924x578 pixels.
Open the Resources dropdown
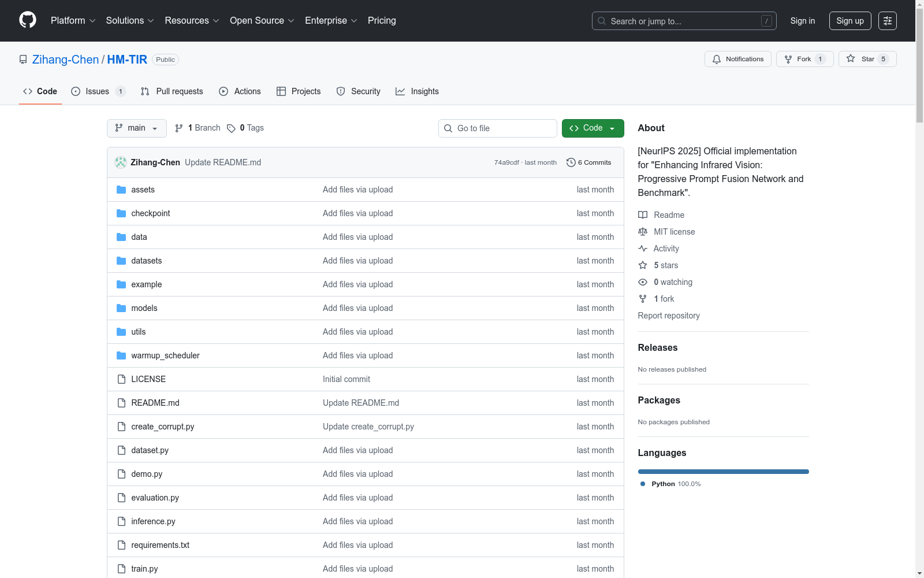pos(192,21)
